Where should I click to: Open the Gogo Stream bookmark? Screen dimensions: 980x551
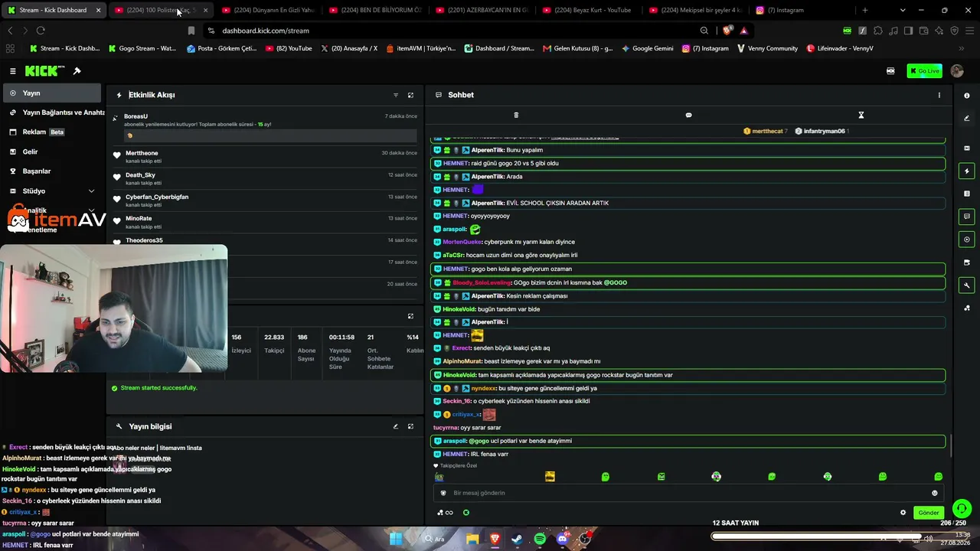[x=142, y=48]
